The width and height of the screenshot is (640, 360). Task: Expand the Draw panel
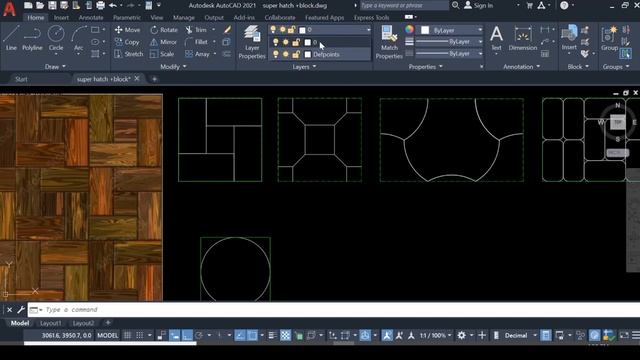(56, 67)
